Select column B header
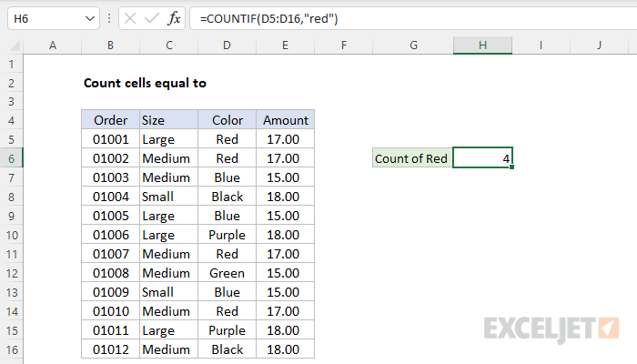 click(110, 45)
